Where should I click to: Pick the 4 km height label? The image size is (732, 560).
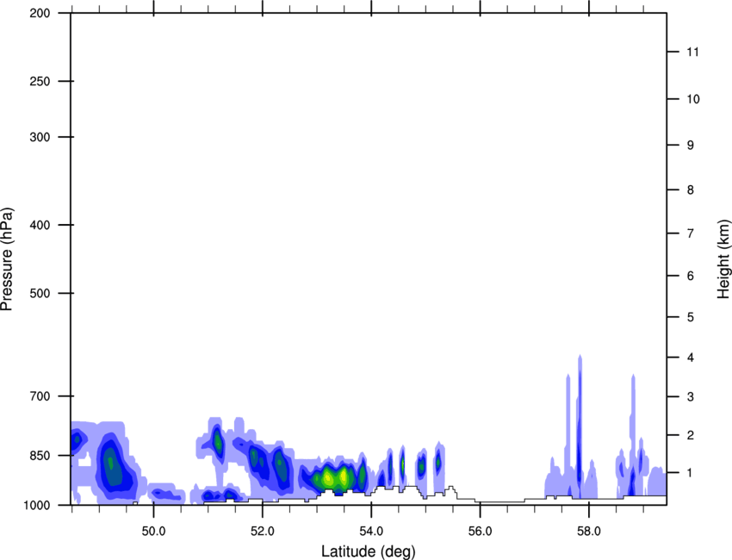click(691, 358)
